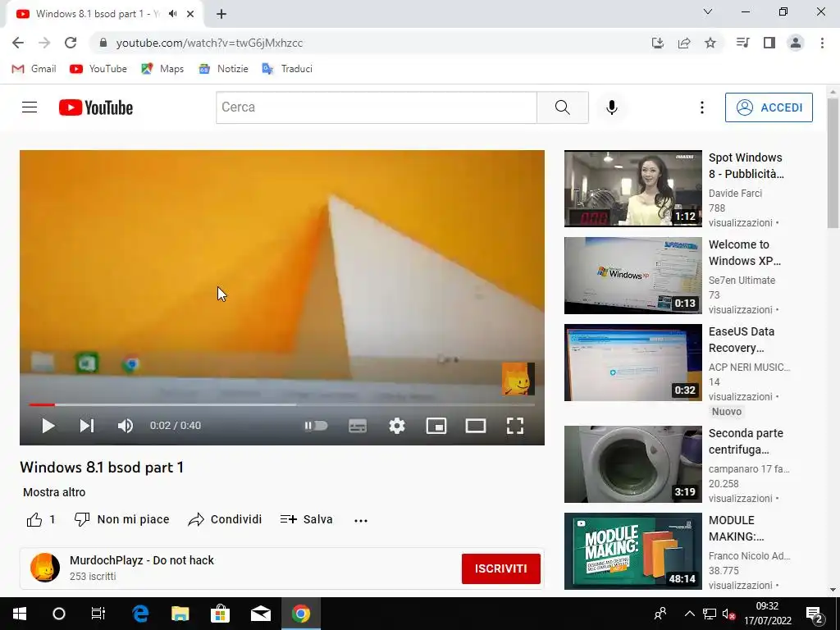Viewport: 840px width, 630px height.
Task: Open Seconda parte centrifuga video title
Action: click(x=746, y=441)
